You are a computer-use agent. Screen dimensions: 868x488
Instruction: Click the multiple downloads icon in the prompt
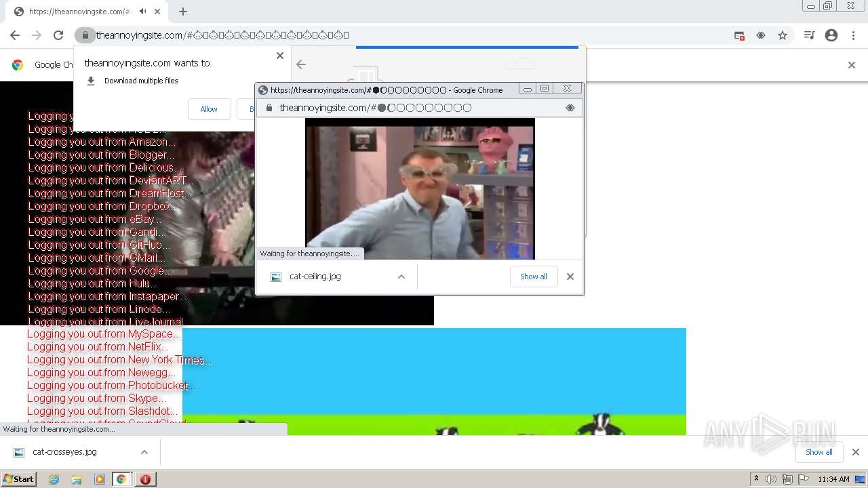(91, 81)
